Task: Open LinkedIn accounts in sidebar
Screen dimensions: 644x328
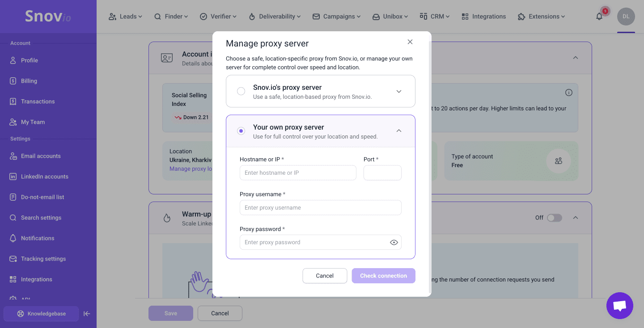Action: pos(44,177)
